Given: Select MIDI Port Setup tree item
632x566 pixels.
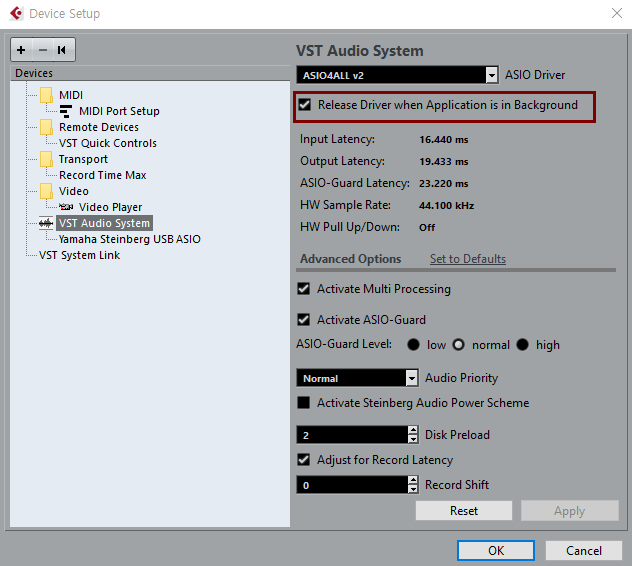Looking at the screenshot, I should coord(119,111).
